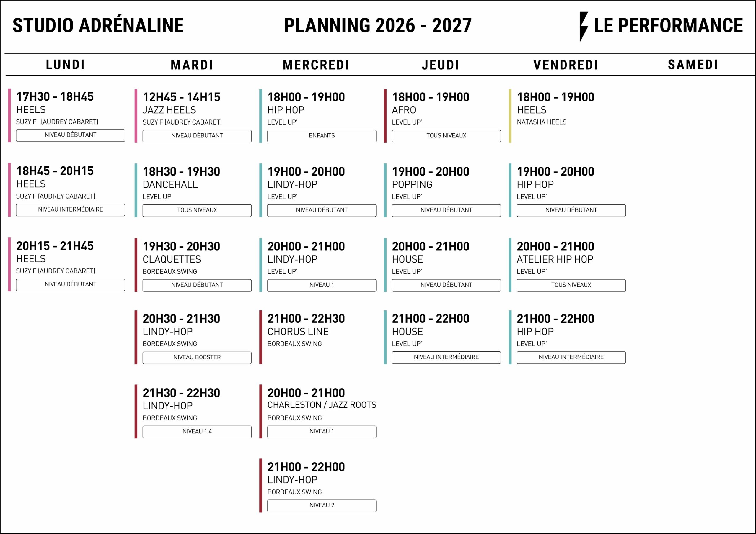756x534 pixels.
Task: Click the lightning bolt logo icon
Action: tap(584, 27)
